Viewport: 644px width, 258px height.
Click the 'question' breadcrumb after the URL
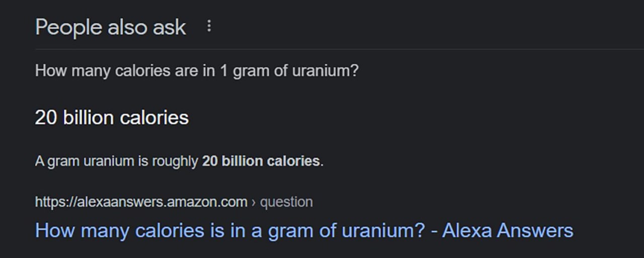pyautogui.click(x=286, y=202)
